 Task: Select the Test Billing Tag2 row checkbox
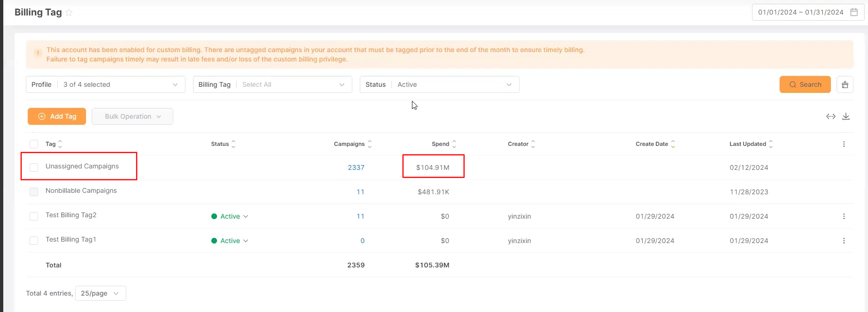(x=34, y=216)
